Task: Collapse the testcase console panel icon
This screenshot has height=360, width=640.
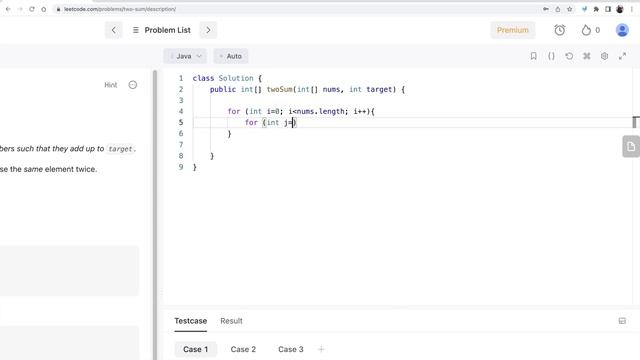Action: pyautogui.click(x=622, y=321)
